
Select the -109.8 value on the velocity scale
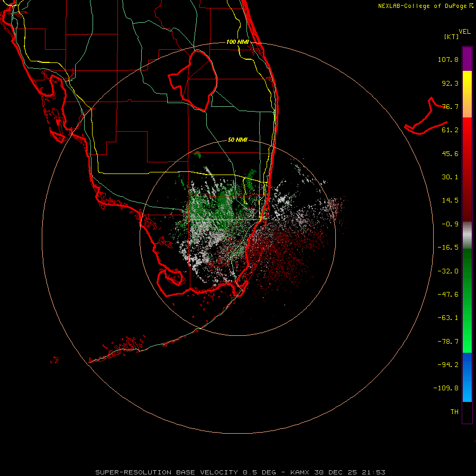click(446, 388)
